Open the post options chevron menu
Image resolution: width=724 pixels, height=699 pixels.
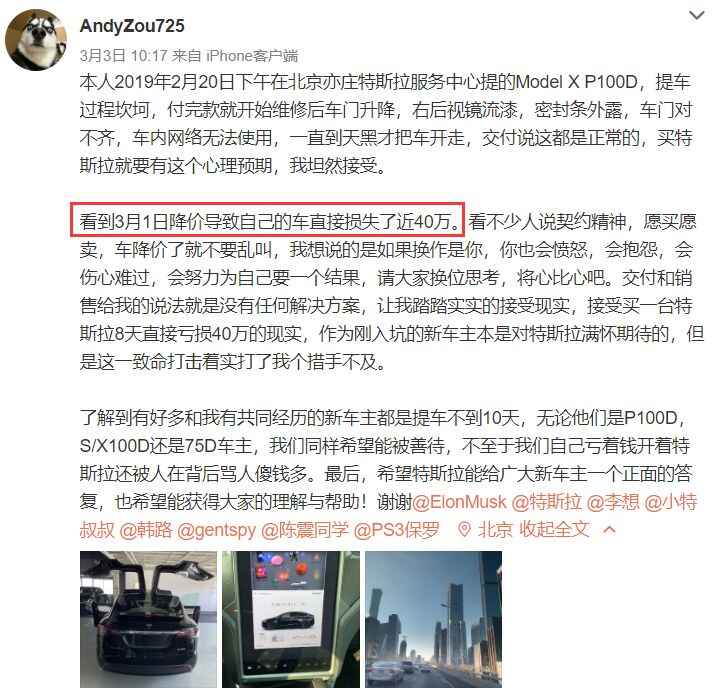coord(696,15)
